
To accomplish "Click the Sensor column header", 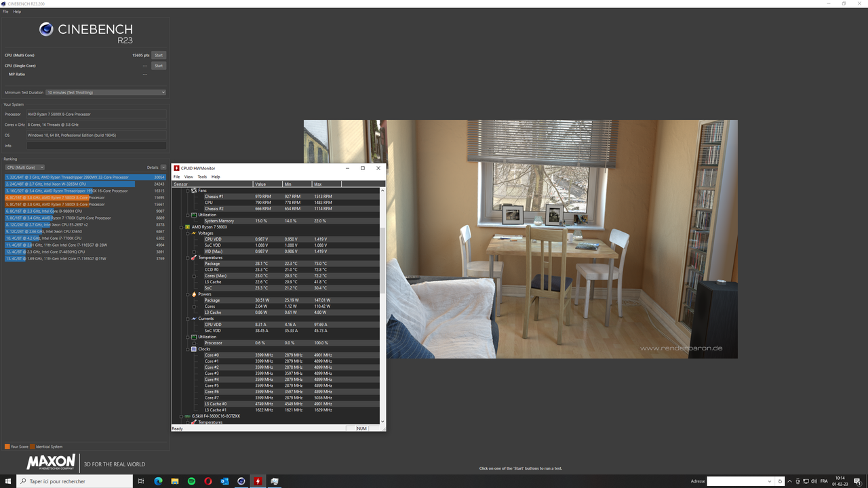I will [212, 184].
